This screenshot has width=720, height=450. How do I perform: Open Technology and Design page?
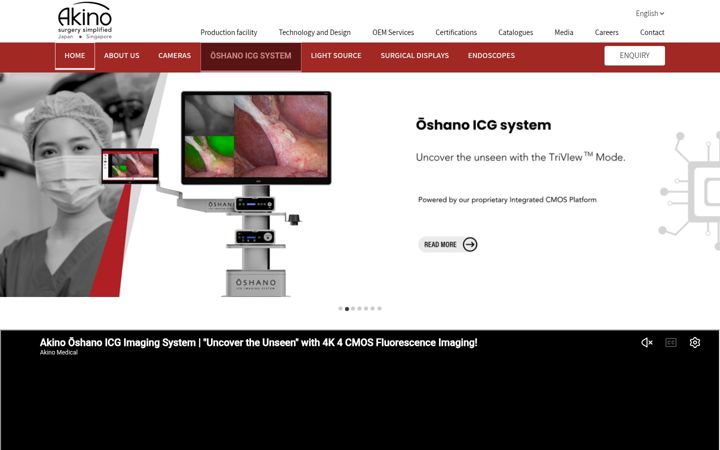pyautogui.click(x=315, y=32)
